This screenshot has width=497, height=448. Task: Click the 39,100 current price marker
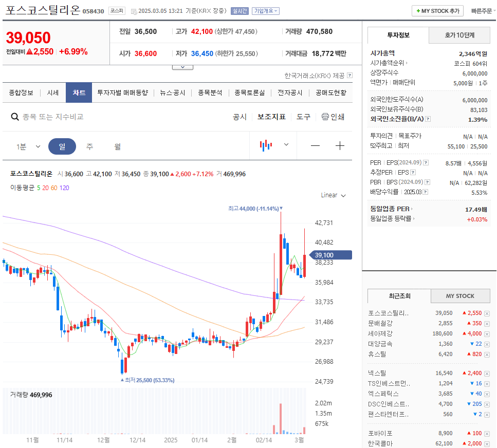point(330,255)
